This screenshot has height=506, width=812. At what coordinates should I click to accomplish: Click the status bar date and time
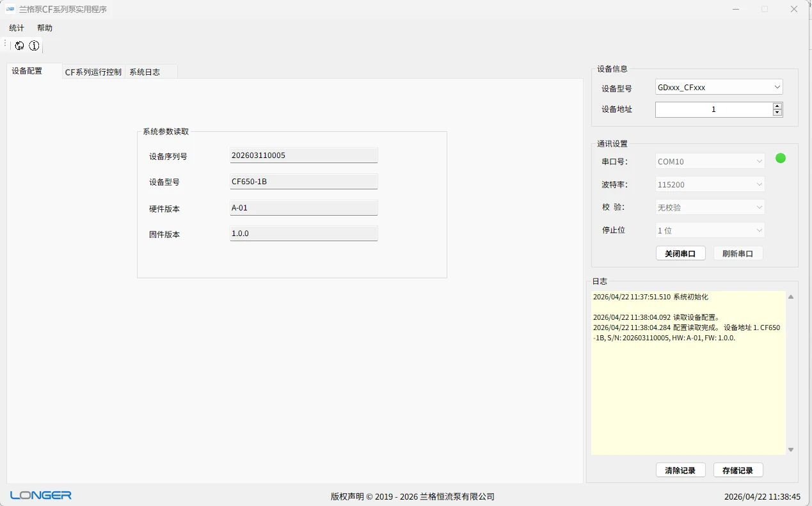tap(762, 496)
